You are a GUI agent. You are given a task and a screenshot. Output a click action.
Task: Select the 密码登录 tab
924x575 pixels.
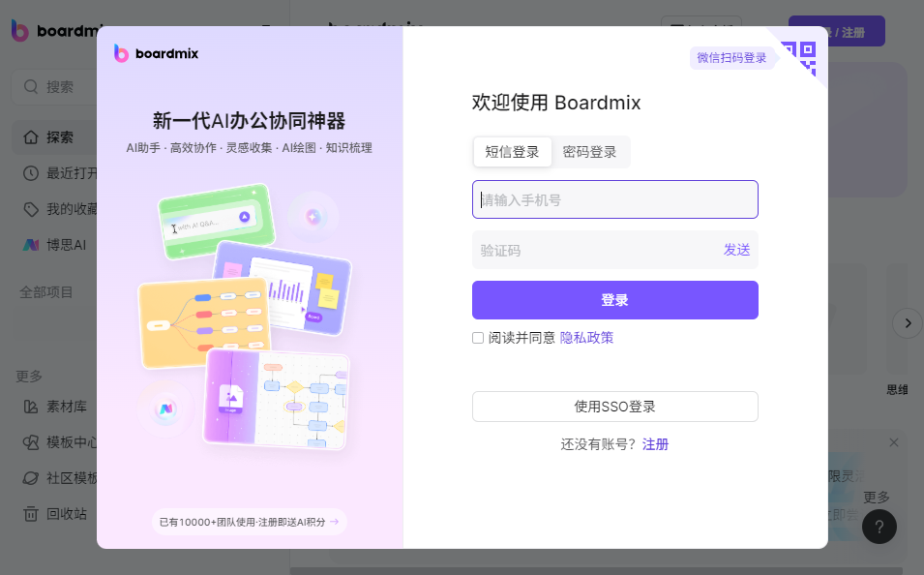pyautogui.click(x=590, y=152)
